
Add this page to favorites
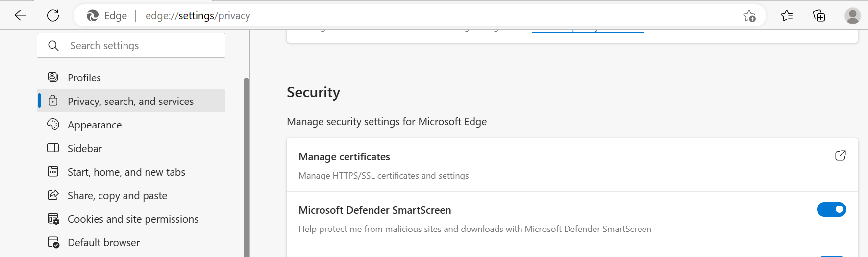pyautogui.click(x=749, y=16)
